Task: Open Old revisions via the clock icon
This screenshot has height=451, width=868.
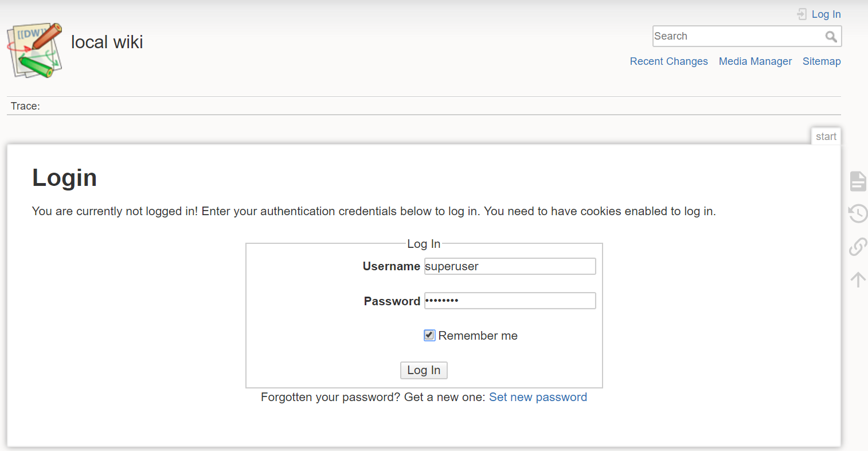Action: point(858,213)
